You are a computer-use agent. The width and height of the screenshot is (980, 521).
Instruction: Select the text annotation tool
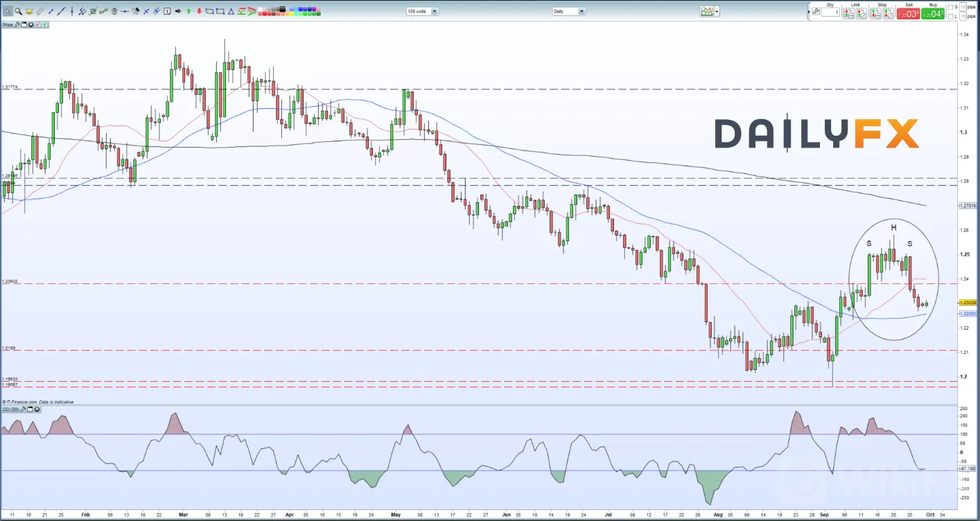tap(167, 11)
